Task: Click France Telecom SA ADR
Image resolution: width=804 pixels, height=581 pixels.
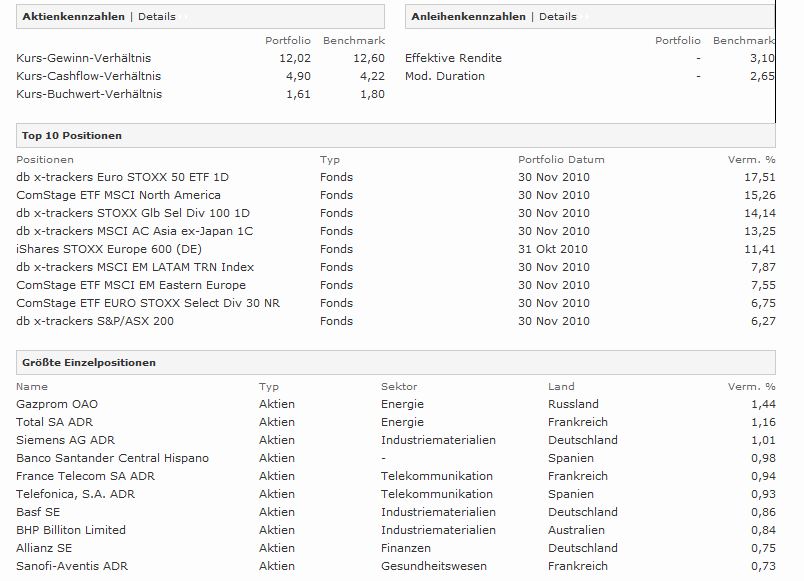Action: [x=85, y=475]
